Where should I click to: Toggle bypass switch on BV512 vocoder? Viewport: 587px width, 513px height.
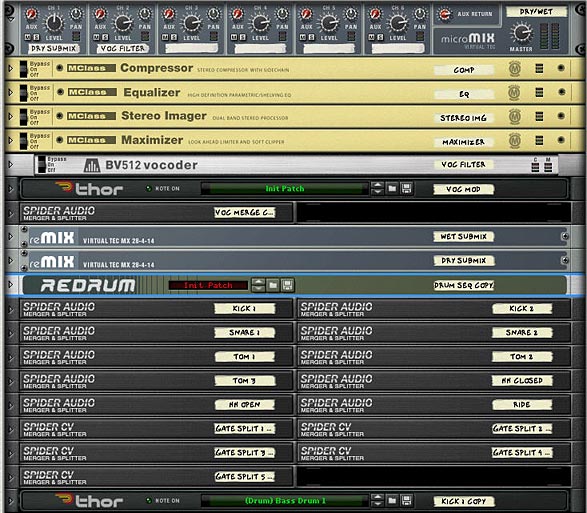tap(42, 164)
